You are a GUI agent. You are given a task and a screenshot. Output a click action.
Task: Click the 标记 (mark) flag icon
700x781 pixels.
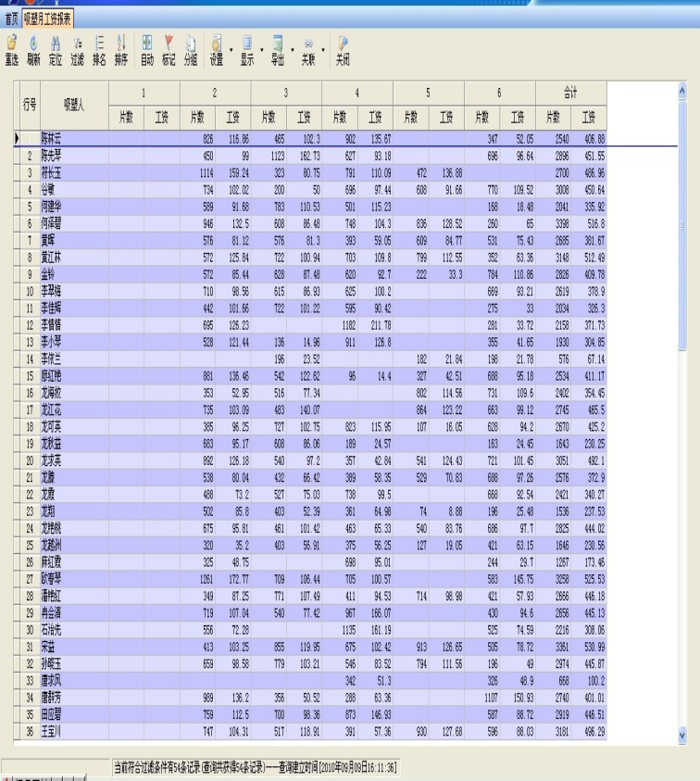pyautogui.click(x=169, y=50)
